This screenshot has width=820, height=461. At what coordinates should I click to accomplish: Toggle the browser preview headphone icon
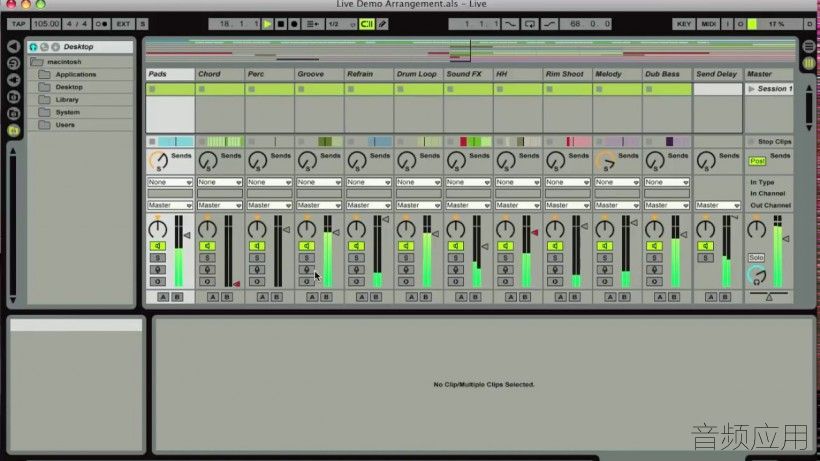pyautogui.click(x=33, y=47)
